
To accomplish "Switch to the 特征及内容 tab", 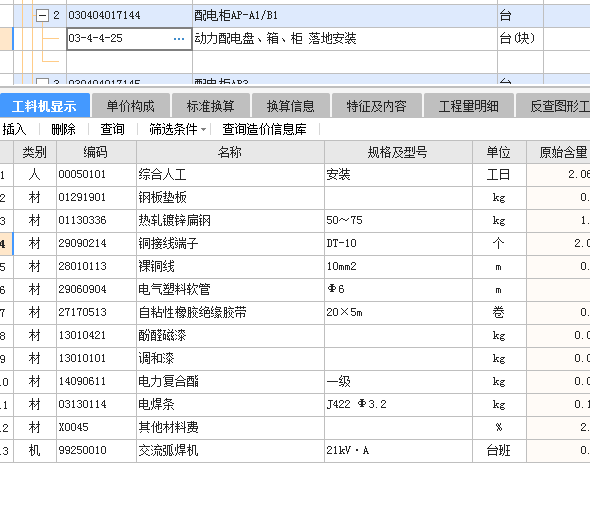I will 376,106.
